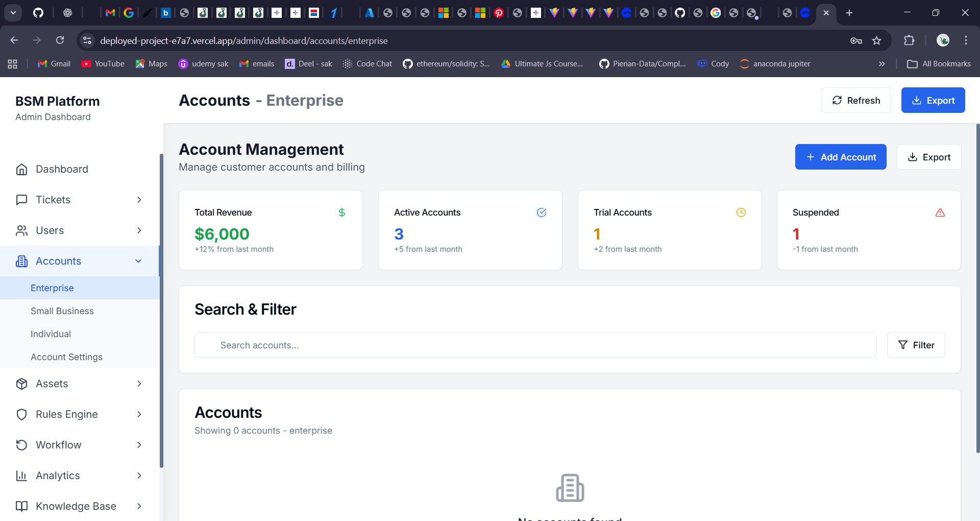Click the Rules Engine shield icon
Viewport: 980px width, 521px height.
[21, 414]
